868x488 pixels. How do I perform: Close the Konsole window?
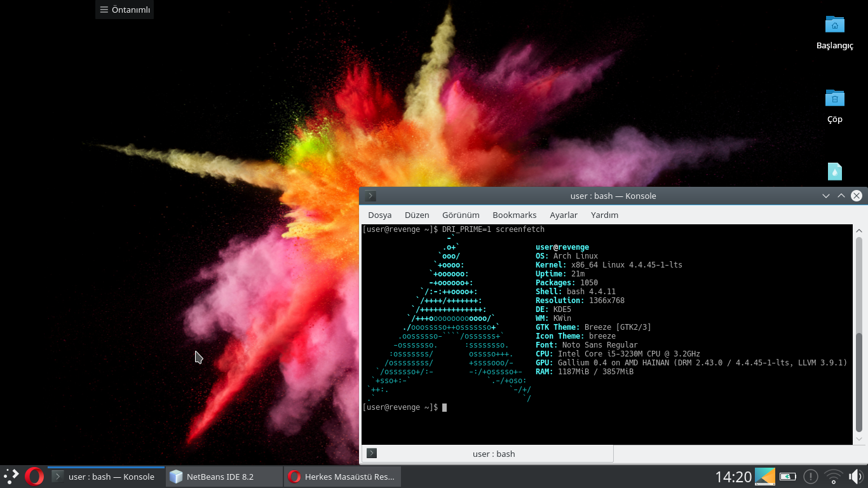point(857,196)
